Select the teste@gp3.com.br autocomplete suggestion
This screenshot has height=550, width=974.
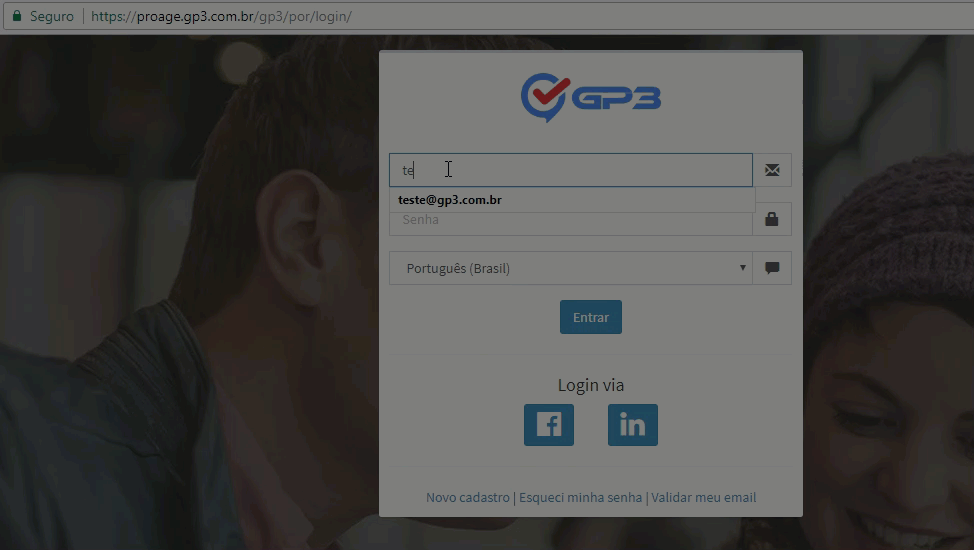(x=572, y=200)
